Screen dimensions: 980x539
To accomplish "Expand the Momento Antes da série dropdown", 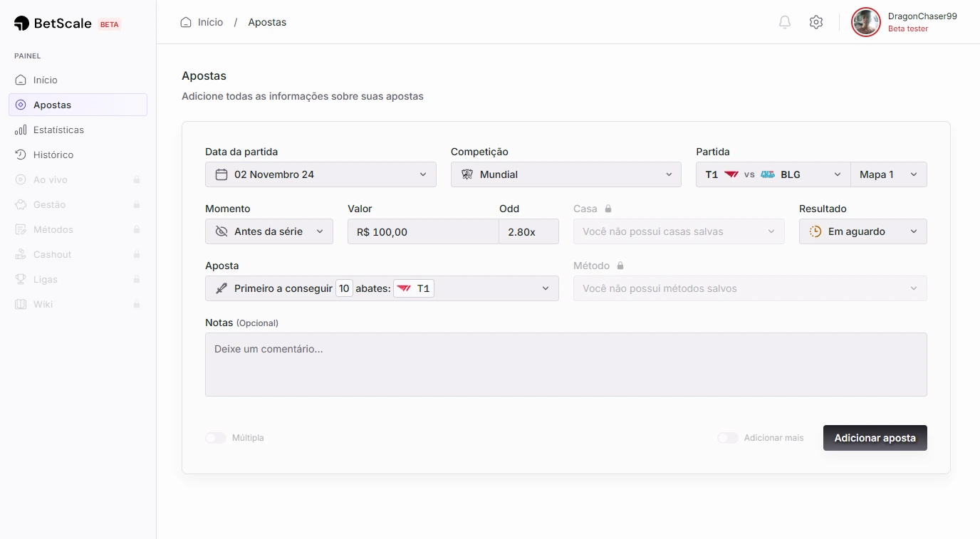I will (x=269, y=231).
